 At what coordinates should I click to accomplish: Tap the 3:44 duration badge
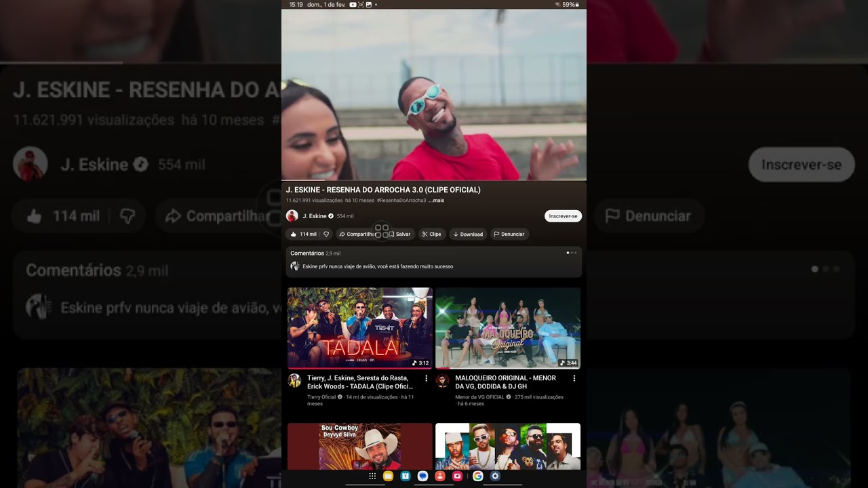568,363
